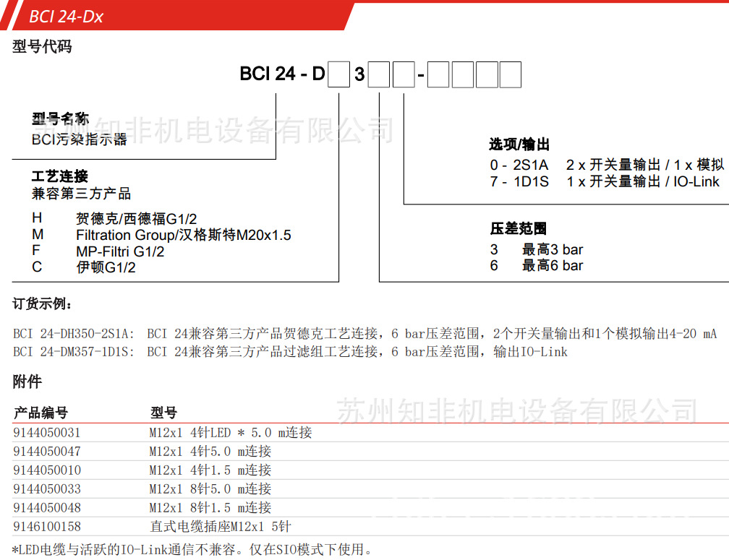Click the 附件 heading

[x=27, y=382]
